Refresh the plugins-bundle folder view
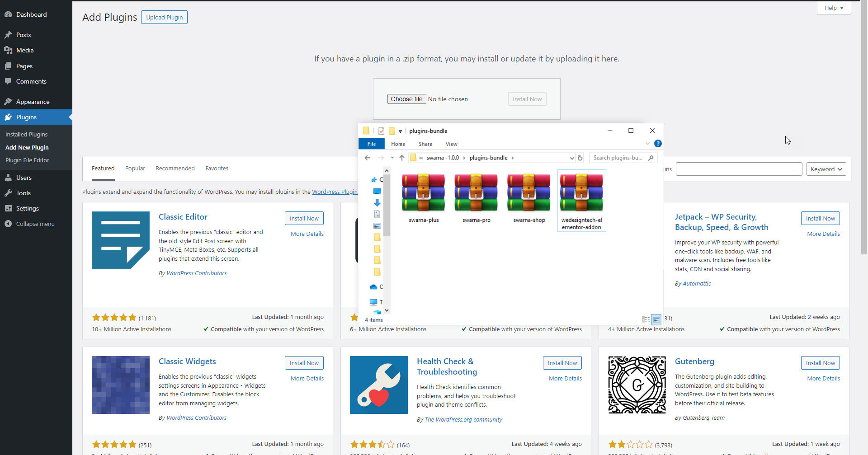Screen dimensions: 868x455 click(x=580, y=158)
